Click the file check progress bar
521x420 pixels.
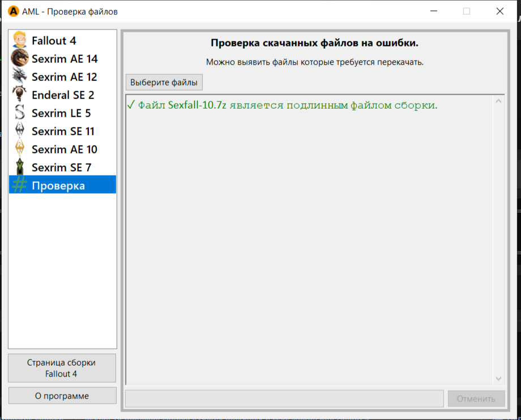coord(284,398)
